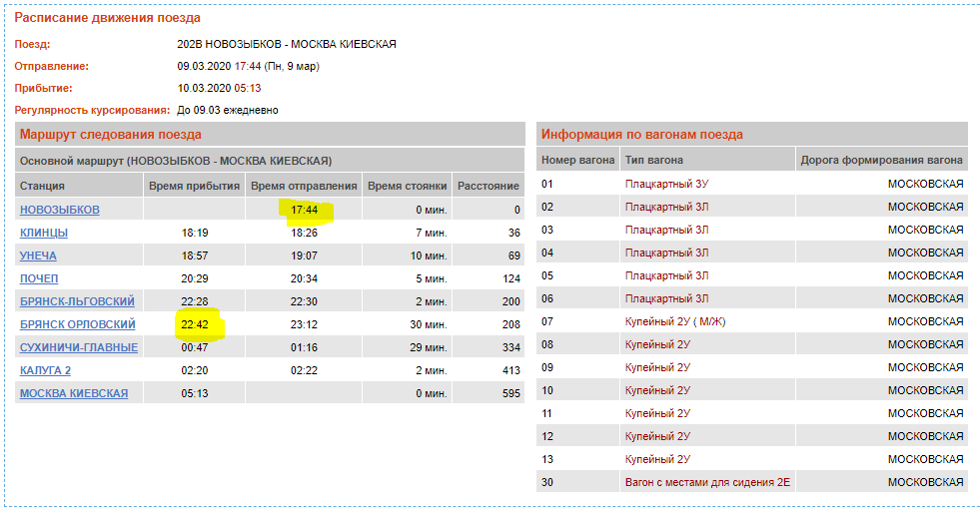
Task: Click the СУХИНИЧИ-ГЛАВНЫЕ station link
Action: tap(79, 347)
